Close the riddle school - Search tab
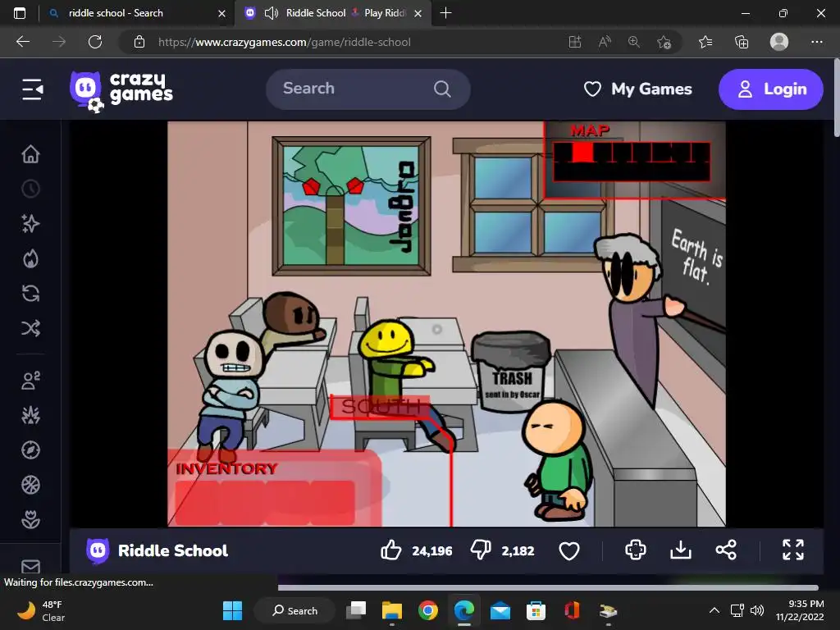 [x=221, y=13]
